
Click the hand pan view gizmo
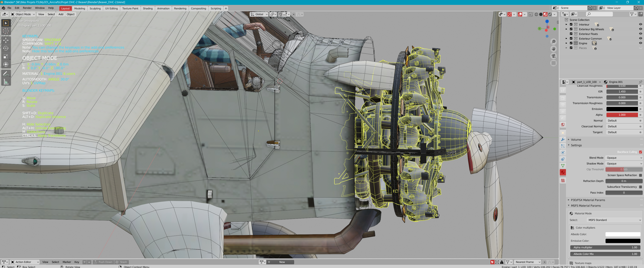(x=554, y=49)
